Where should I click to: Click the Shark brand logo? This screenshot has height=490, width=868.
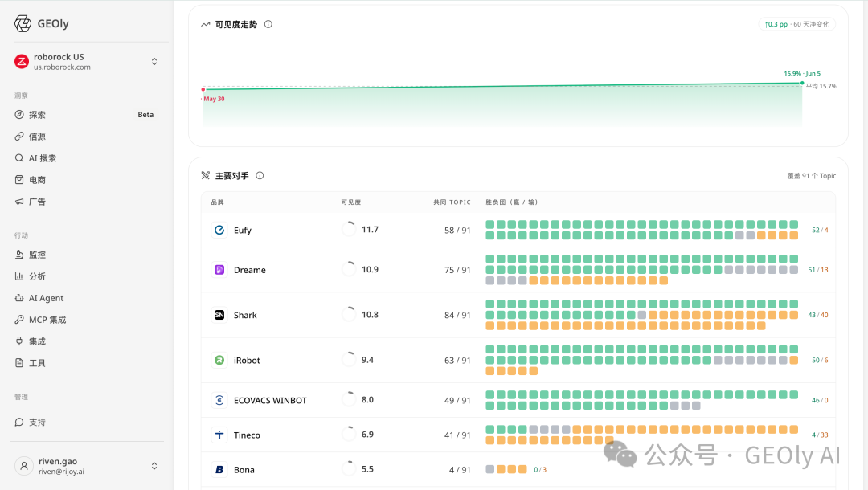219,315
